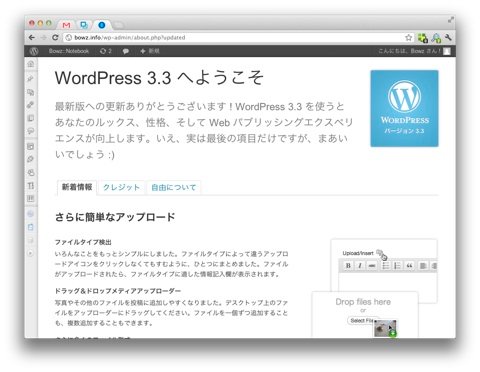The image size is (480, 372).
Task: Click the Select Files button in illustration
Action: (362, 320)
